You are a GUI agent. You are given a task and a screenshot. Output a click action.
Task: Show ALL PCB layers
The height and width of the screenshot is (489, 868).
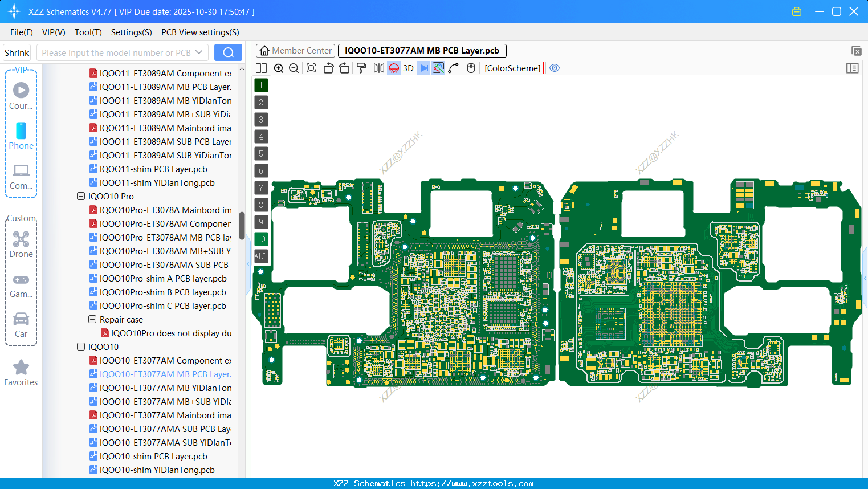[x=261, y=256]
